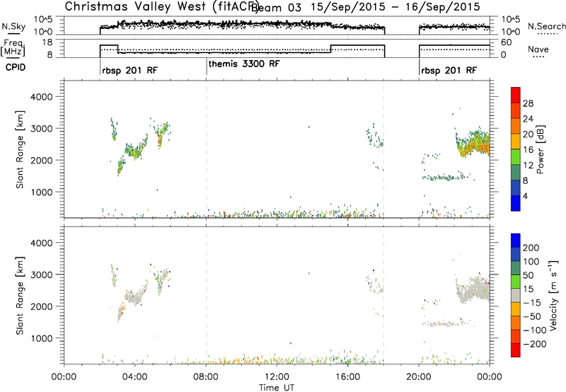Viewport: 566px width, 392px height.
Task: Click the 'N.Sky' label
Action: [13, 26]
